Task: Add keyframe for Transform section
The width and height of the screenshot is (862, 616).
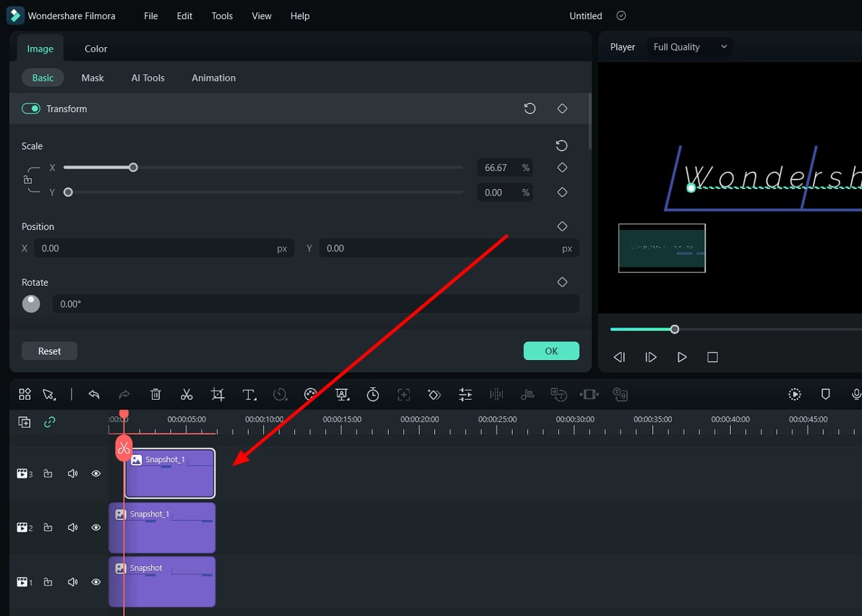Action: [562, 109]
